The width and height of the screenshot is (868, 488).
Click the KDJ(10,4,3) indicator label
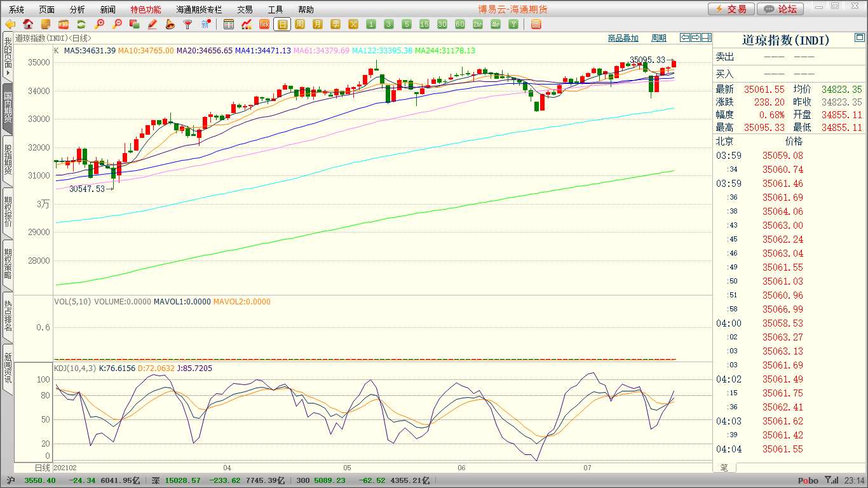click(x=74, y=368)
